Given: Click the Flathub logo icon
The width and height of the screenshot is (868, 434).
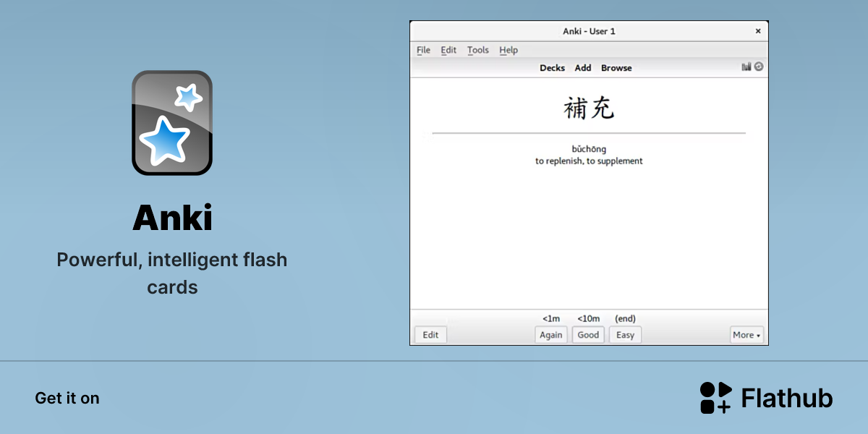Looking at the screenshot, I should [x=715, y=398].
